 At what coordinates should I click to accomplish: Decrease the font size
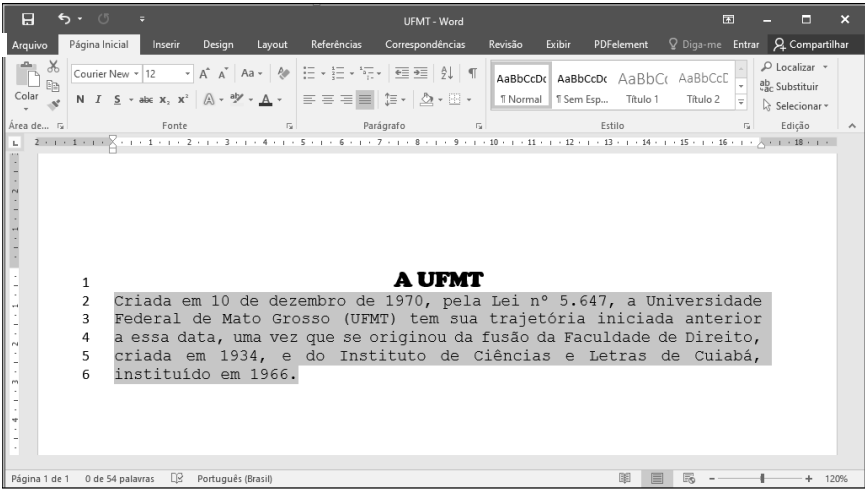[x=223, y=74]
